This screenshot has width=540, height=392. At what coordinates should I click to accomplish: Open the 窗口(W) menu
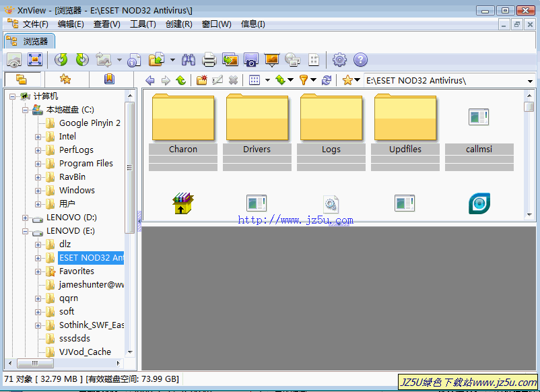click(216, 24)
